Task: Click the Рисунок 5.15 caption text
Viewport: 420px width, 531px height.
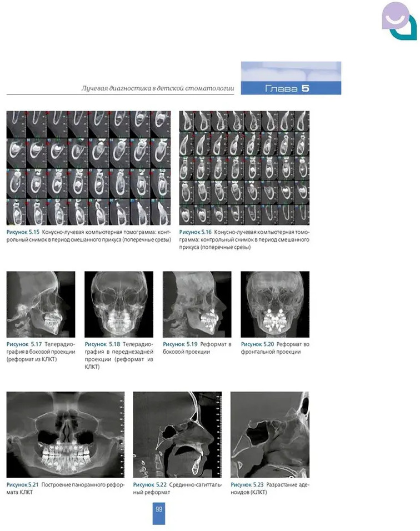Action: click(x=89, y=235)
